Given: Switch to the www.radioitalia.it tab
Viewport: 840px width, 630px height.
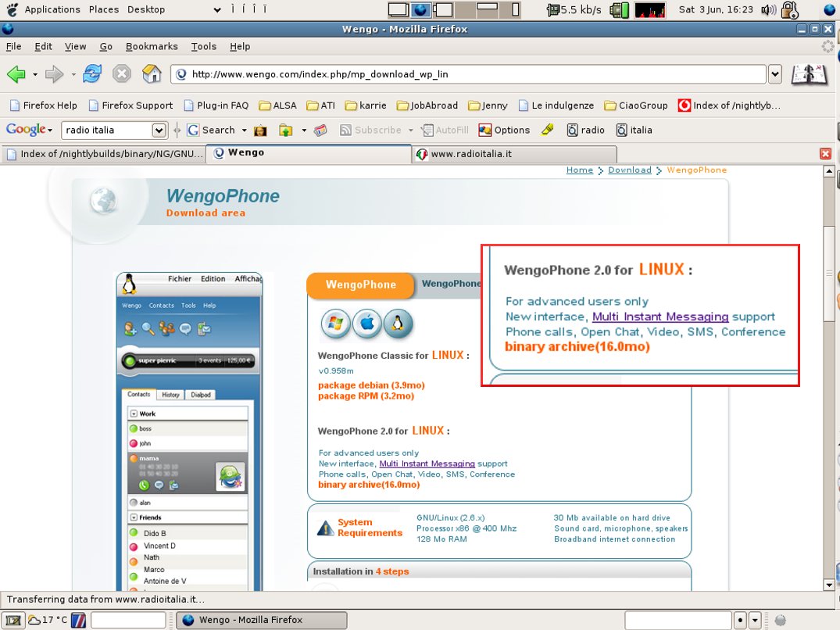Looking at the screenshot, I should pos(514,154).
